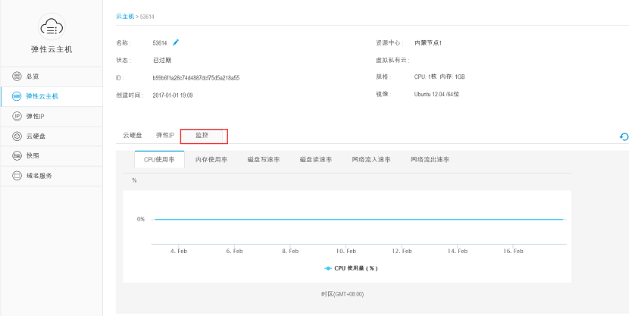Switch to the 云硬盘 tab
The image size is (644, 316).
[x=133, y=135]
